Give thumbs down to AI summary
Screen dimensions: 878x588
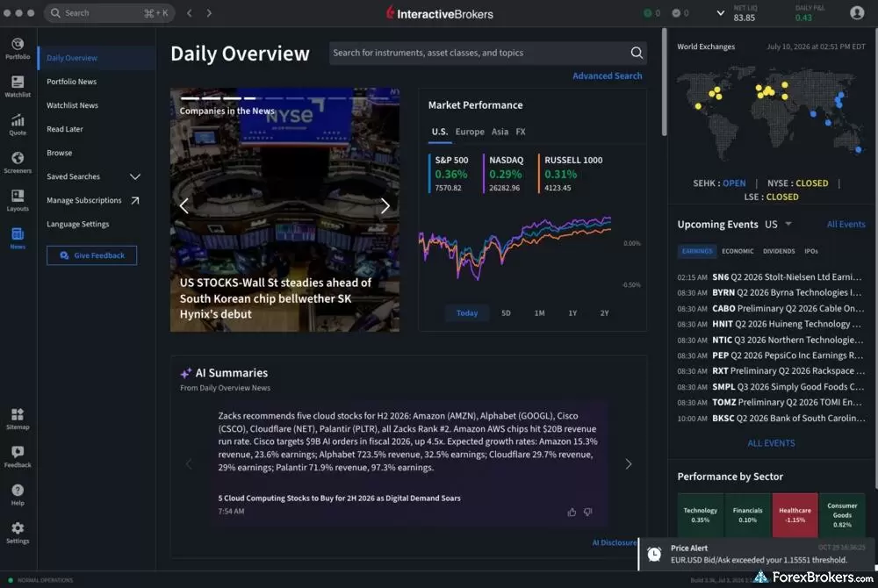tap(588, 512)
